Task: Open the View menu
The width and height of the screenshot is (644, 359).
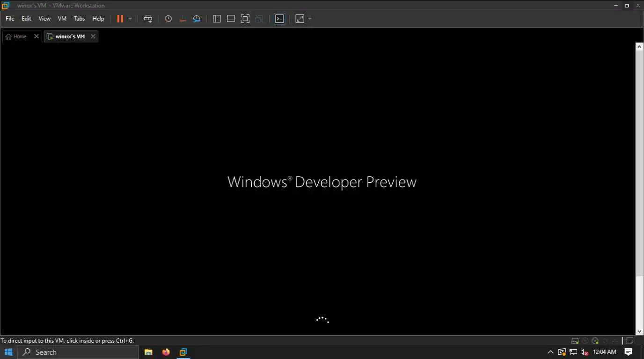Action: [x=44, y=19]
